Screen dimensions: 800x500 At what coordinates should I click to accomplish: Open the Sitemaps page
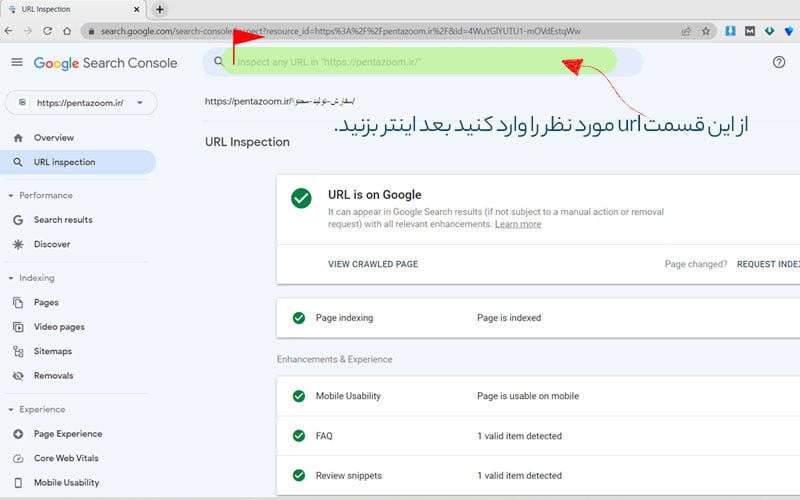tap(53, 352)
